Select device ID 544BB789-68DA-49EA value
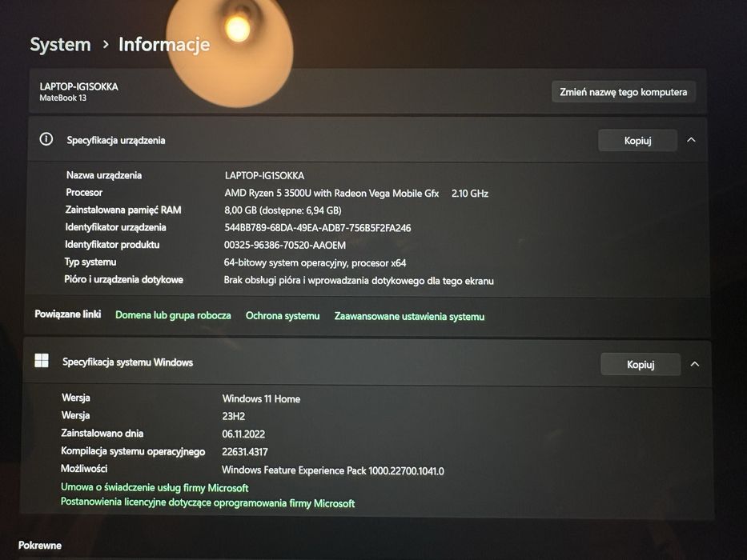 (317, 228)
